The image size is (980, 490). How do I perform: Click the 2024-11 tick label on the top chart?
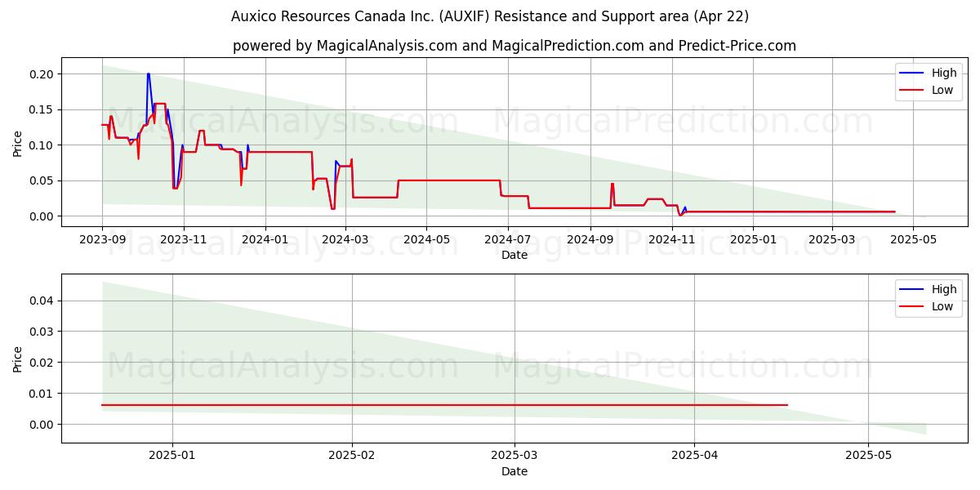[671, 239]
